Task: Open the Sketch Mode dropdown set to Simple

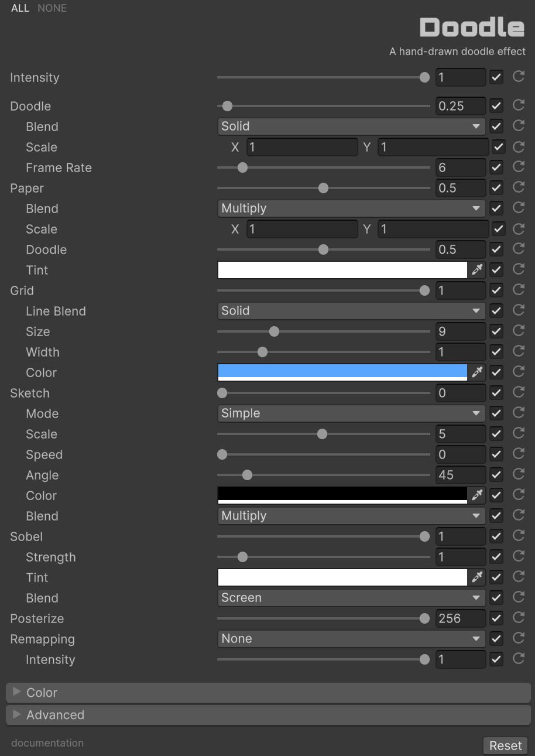Action: 351,413
